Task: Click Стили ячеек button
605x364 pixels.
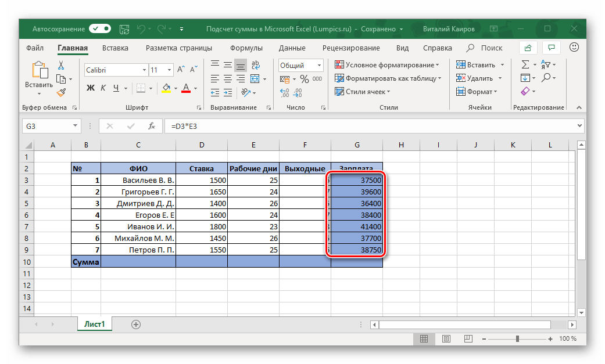Action: (x=363, y=92)
